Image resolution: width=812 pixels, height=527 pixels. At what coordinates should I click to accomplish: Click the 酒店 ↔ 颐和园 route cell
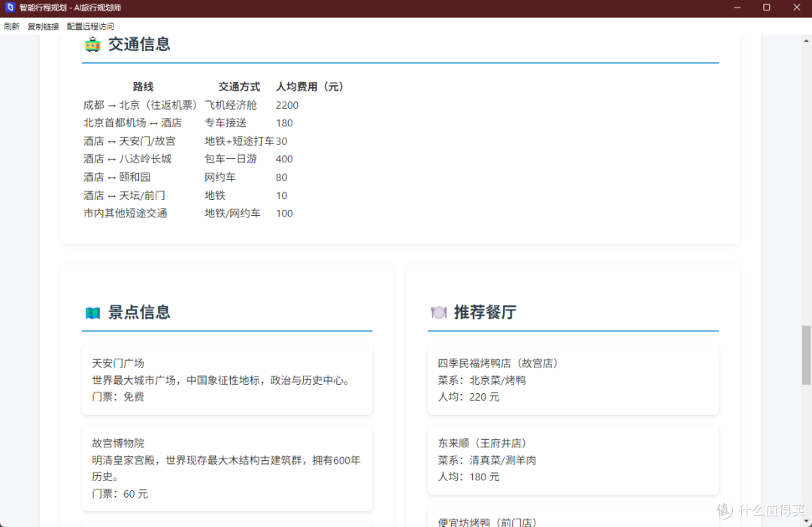point(117,177)
